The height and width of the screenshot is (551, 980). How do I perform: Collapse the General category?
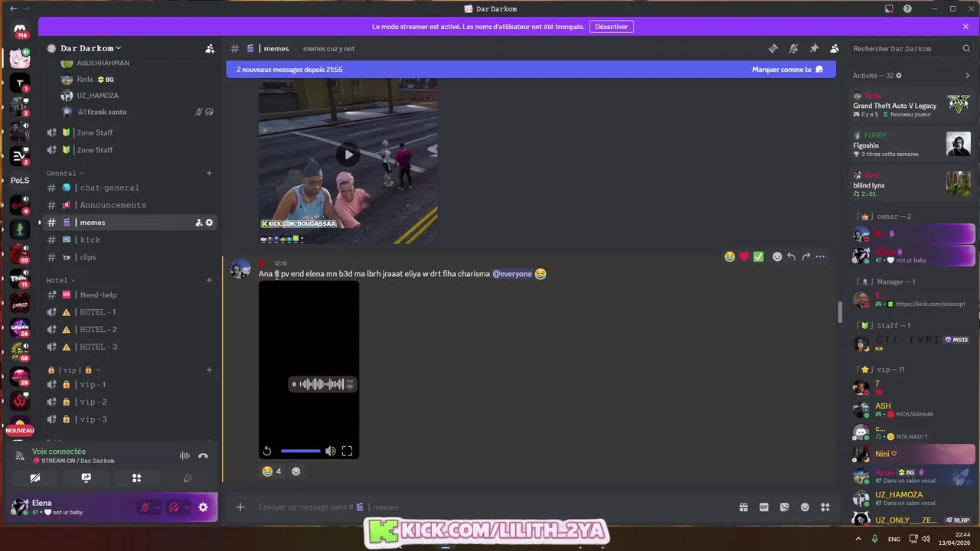tap(65, 173)
